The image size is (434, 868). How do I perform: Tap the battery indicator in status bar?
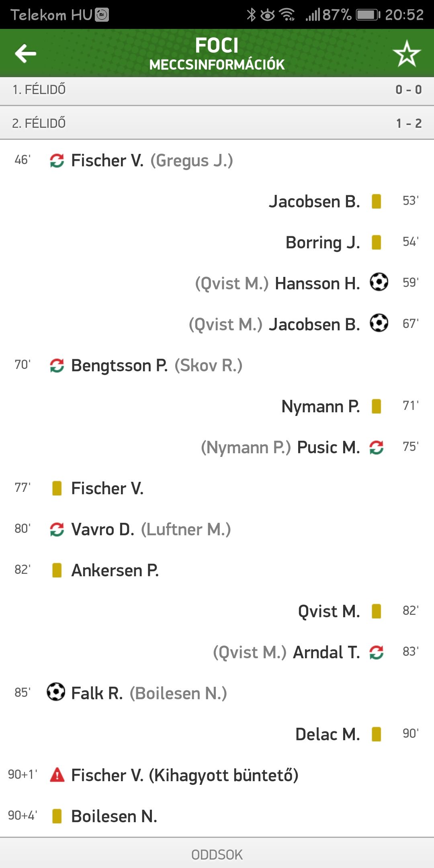point(368,15)
